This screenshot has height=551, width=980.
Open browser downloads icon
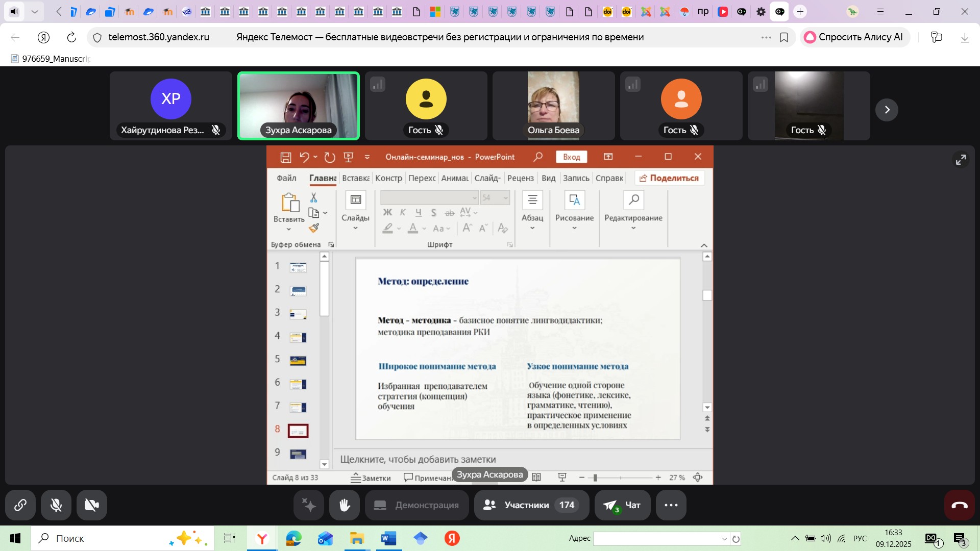[x=965, y=37]
